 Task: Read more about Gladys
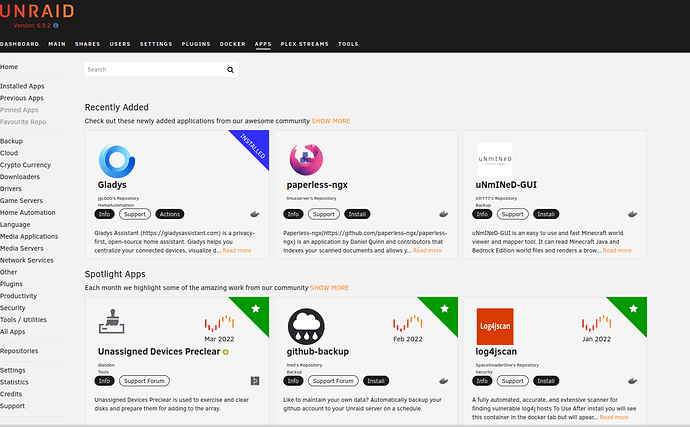(x=237, y=250)
